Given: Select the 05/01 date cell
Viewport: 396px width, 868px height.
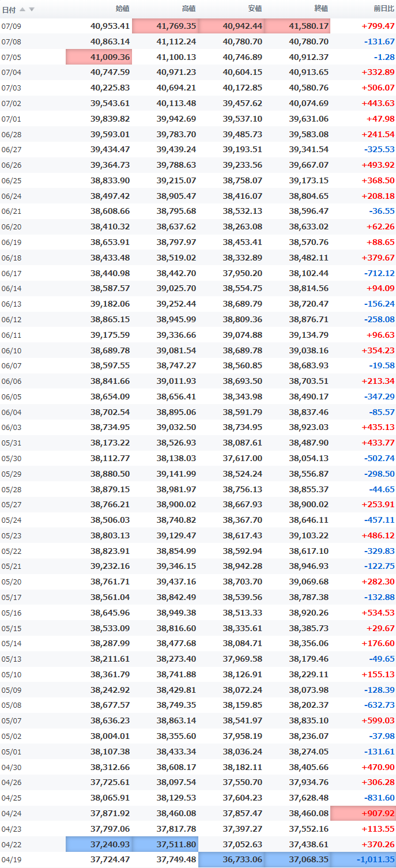Looking at the screenshot, I should [x=12, y=752].
